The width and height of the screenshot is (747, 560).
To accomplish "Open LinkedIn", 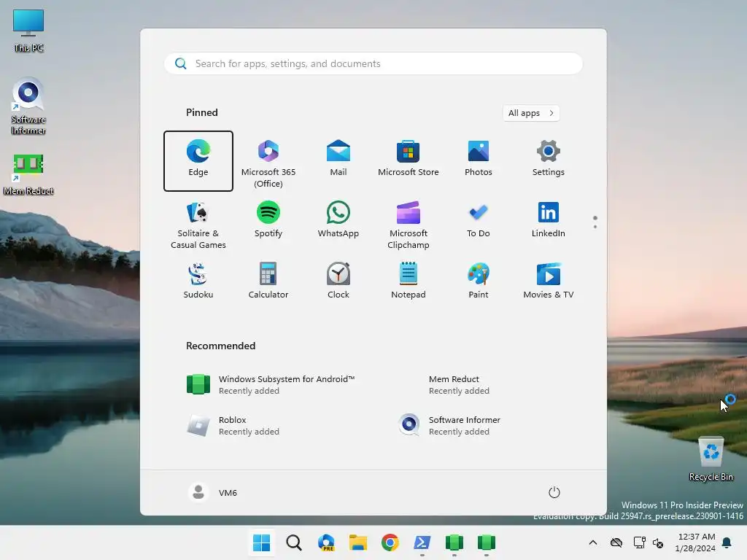I will pyautogui.click(x=549, y=222).
